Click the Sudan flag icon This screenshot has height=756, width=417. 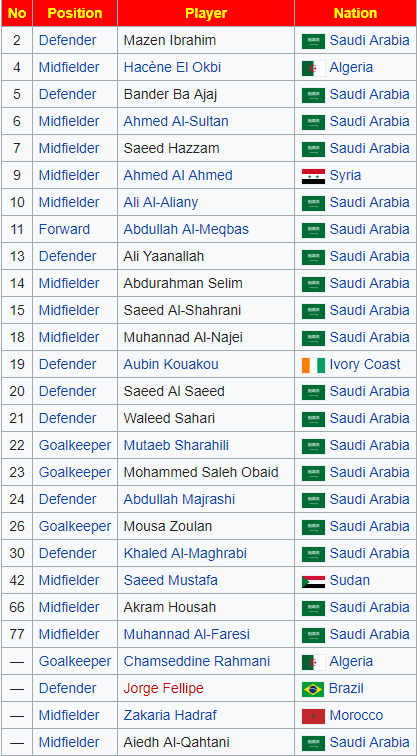click(x=313, y=581)
